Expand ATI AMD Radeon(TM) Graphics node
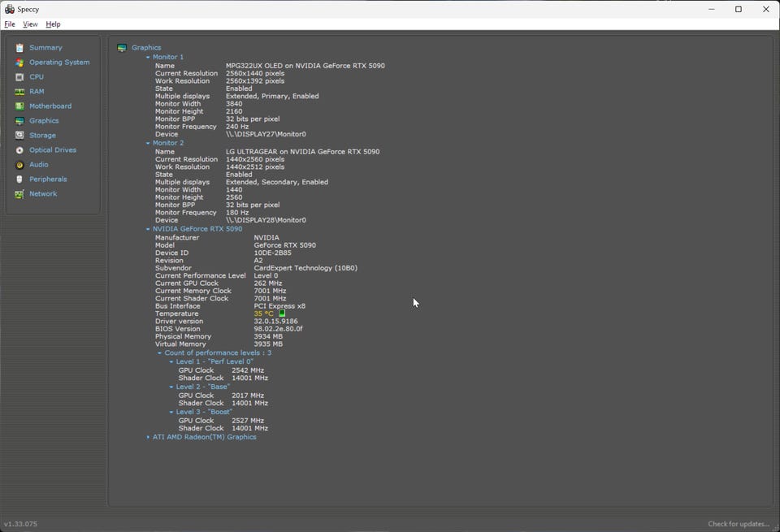780x532 pixels. click(x=148, y=438)
